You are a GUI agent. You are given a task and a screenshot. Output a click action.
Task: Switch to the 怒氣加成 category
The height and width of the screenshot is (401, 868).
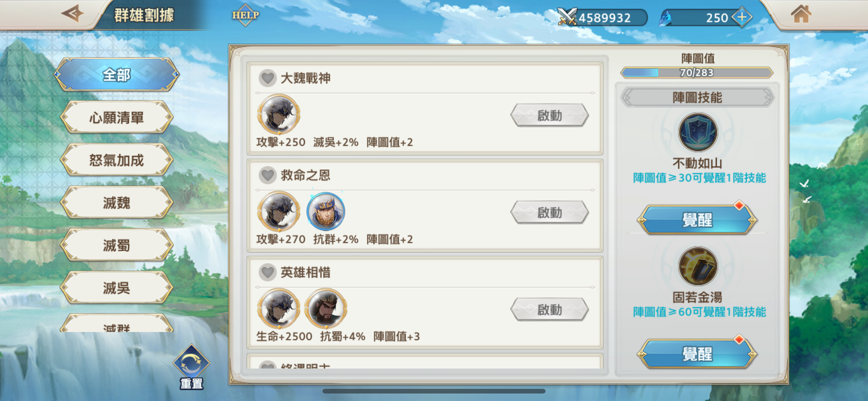[x=117, y=160]
